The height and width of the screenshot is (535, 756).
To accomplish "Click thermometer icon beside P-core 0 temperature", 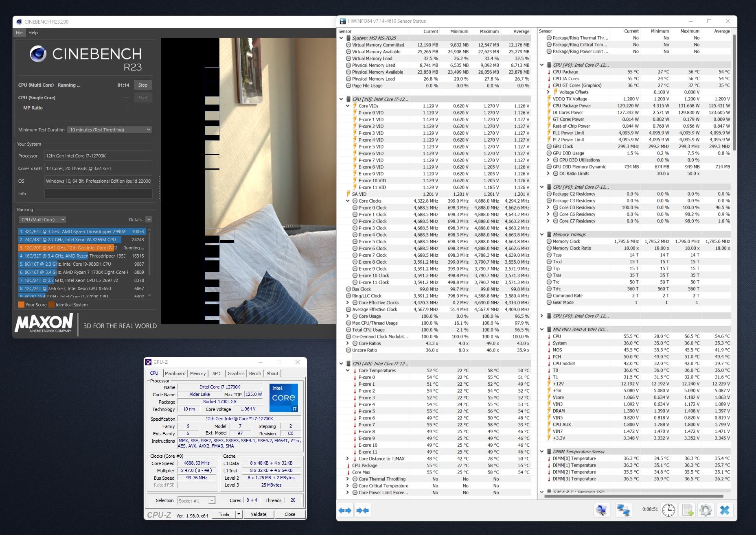I will pos(355,377).
